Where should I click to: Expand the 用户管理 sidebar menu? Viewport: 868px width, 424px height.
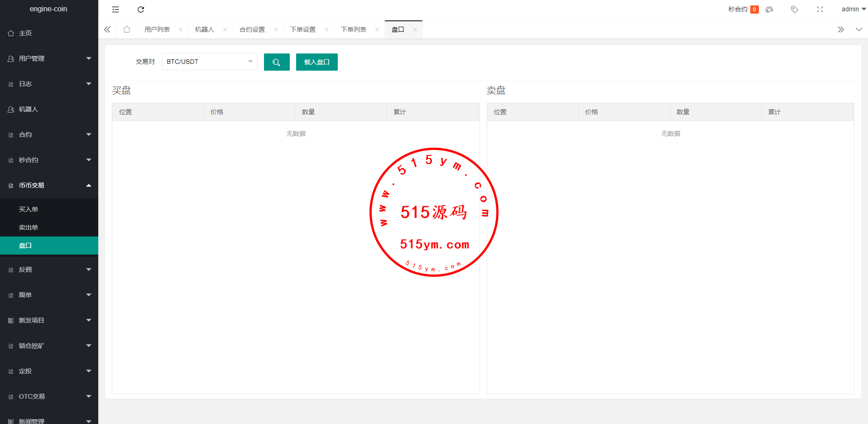pos(49,58)
